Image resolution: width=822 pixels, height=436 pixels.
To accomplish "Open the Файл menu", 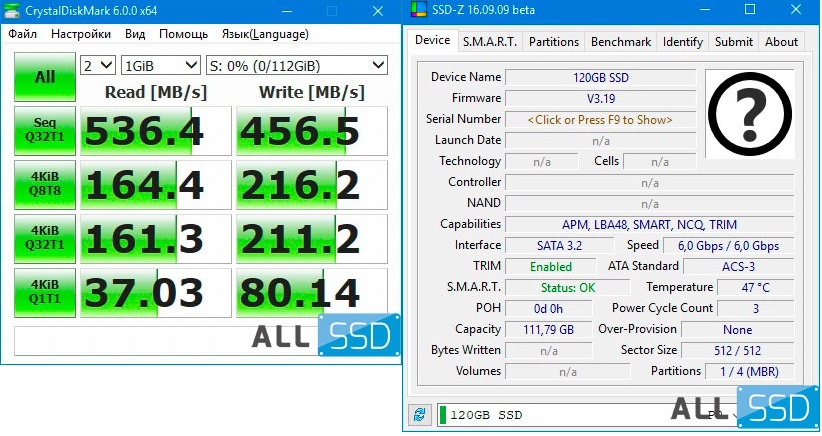I will pos(22,34).
